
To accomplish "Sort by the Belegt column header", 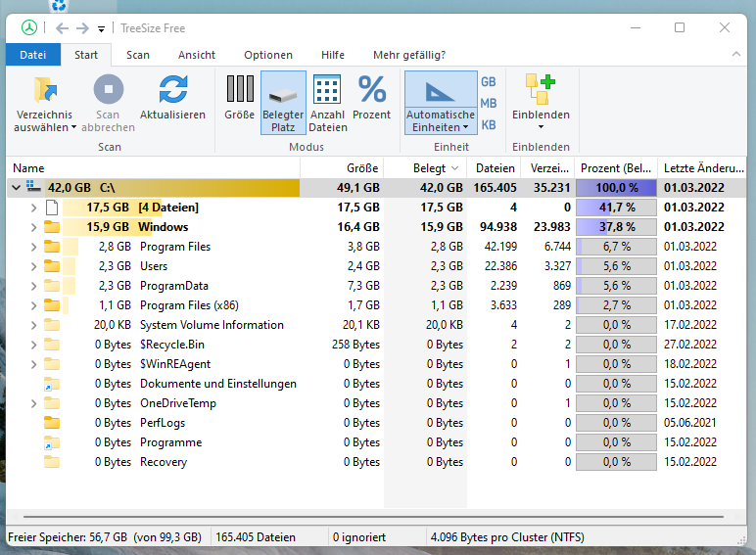I will tap(426, 168).
